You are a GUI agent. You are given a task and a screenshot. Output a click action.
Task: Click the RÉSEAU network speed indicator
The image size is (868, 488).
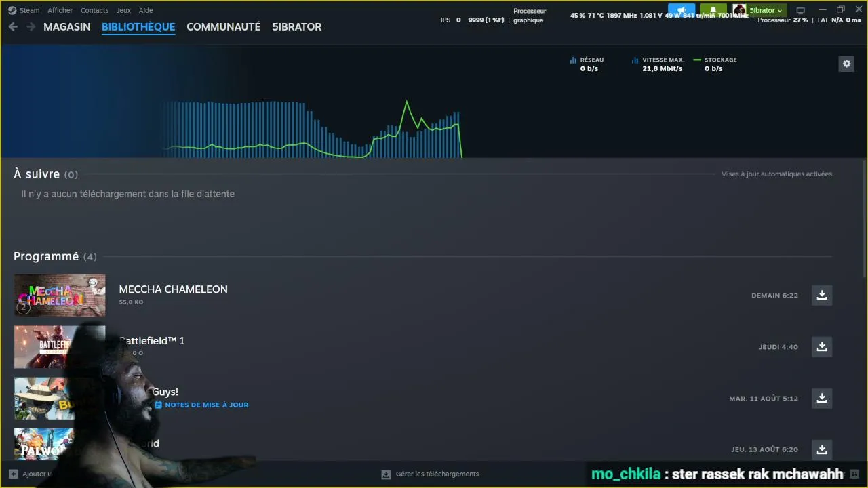tap(587, 64)
